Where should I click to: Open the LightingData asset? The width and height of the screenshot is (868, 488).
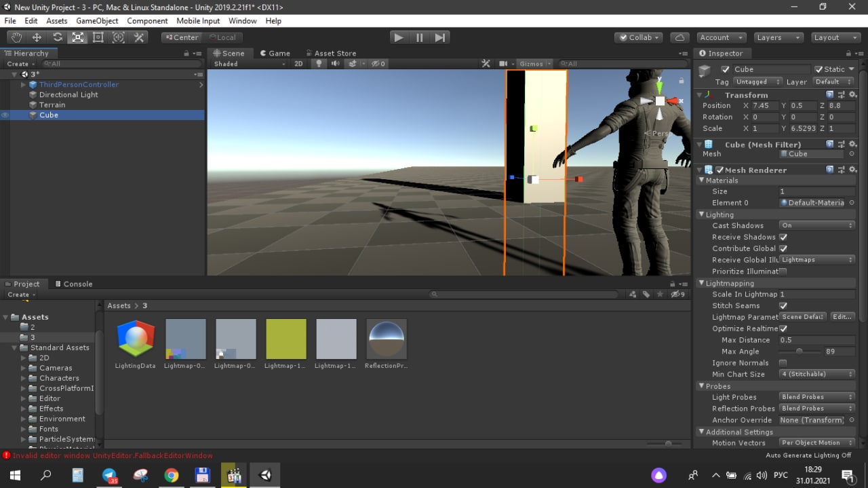coord(136,344)
